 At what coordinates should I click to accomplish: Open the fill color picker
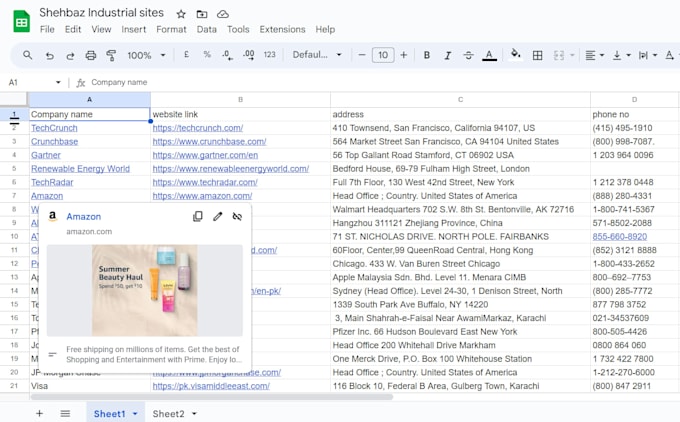pos(516,54)
